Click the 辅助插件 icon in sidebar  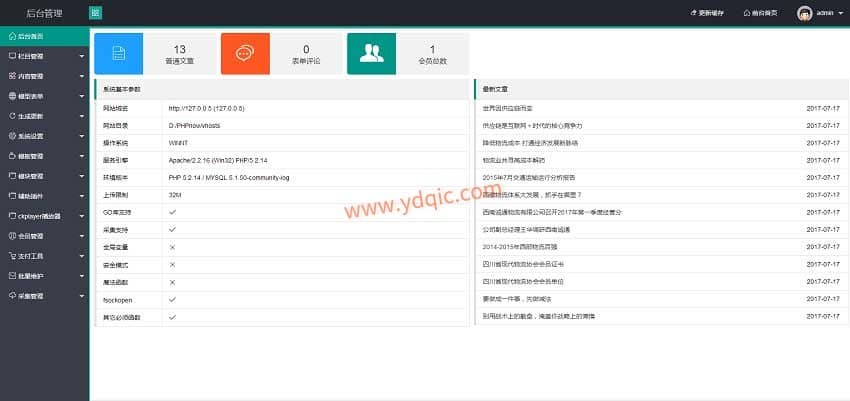click(12, 196)
